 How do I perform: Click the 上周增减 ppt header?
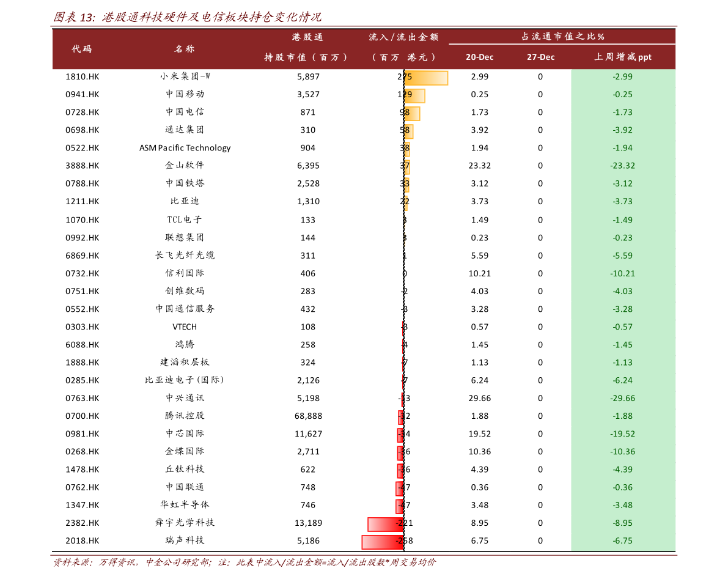point(623,57)
